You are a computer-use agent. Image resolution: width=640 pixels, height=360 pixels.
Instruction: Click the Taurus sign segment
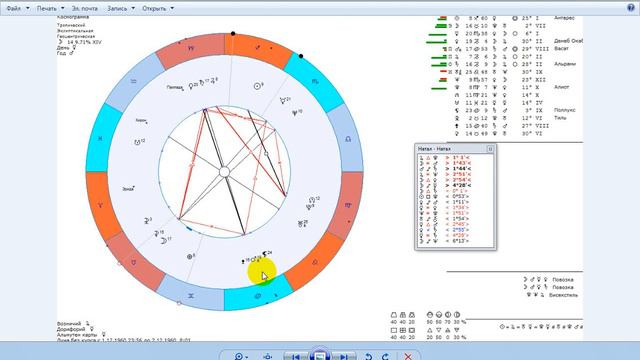[133, 262]
